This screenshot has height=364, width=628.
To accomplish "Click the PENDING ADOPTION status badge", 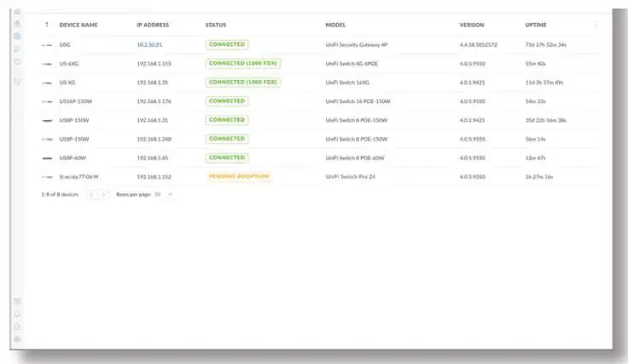I will point(239,176).
